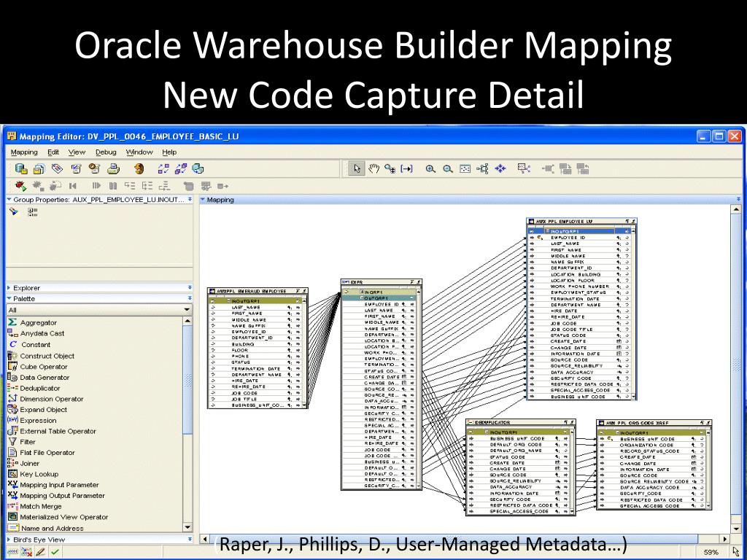Open the Mapping menu

coord(24,152)
